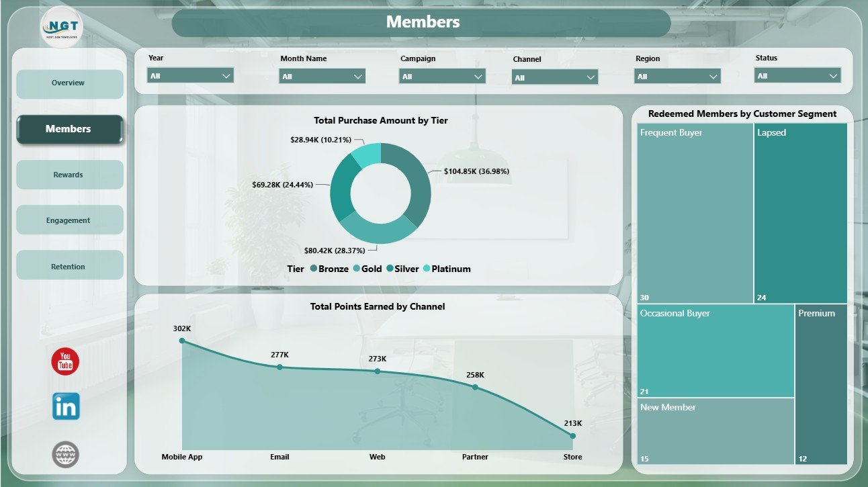
Task: Click the Bronze legend swatch
Action: pos(314,269)
